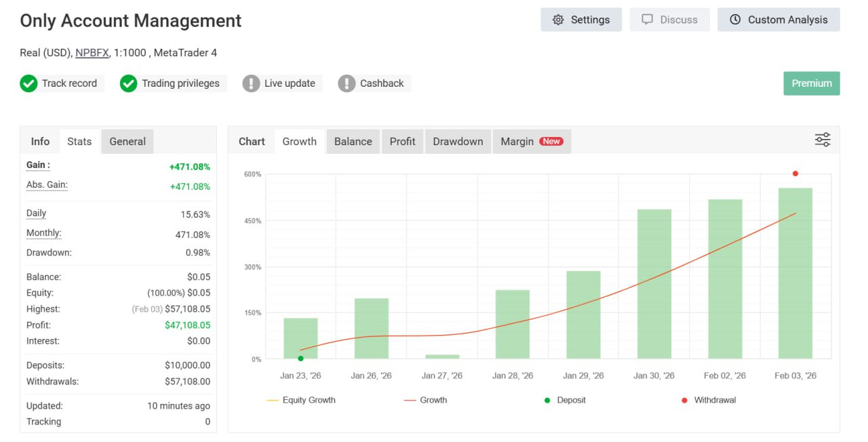Click the chart filter sliders icon
The height and width of the screenshot is (442, 868).
pyautogui.click(x=822, y=140)
